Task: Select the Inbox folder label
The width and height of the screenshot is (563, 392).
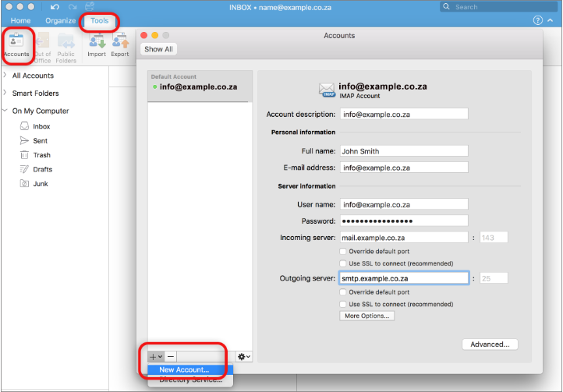Action: [x=41, y=126]
